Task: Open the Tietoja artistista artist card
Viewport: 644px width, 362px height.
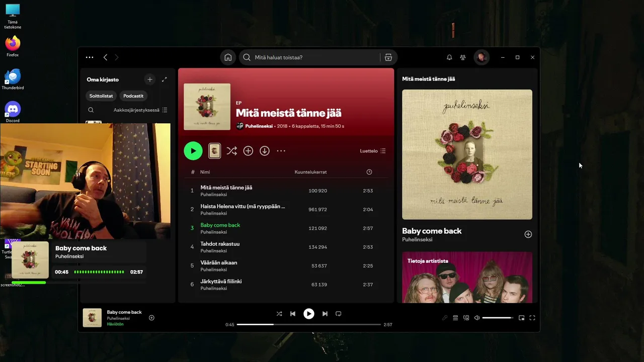Action: point(467,277)
